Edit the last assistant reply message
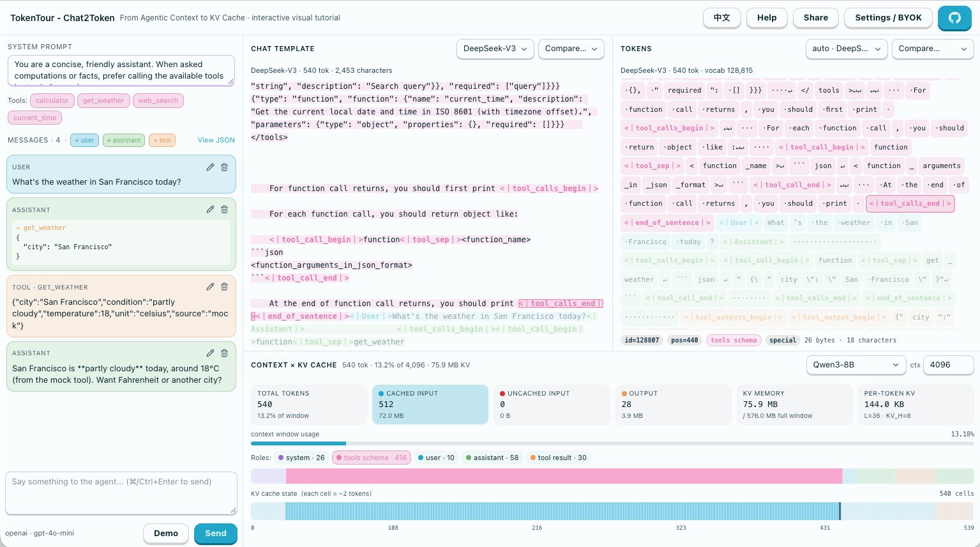The width and height of the screenshot is (980, 547). 210,353
